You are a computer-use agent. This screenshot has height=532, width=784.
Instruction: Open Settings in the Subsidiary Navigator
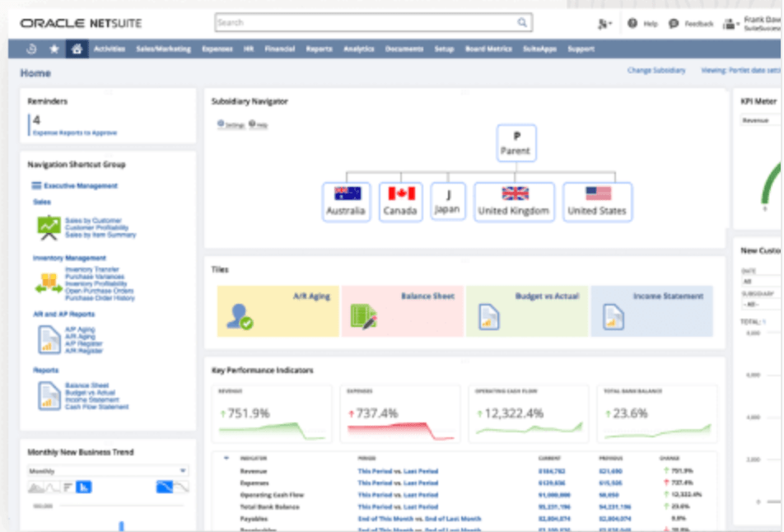tap(231, 124)
